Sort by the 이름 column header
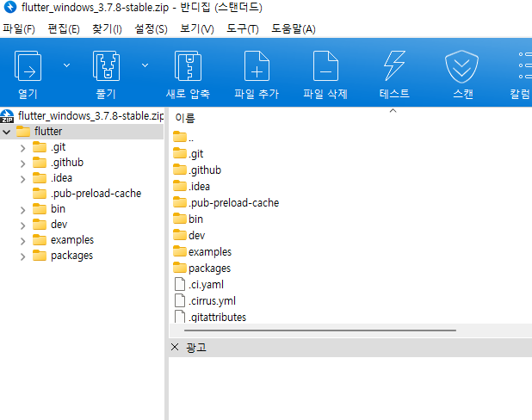Screen dimensions: 532x420 pyautogui.click(x=185, y=118)
